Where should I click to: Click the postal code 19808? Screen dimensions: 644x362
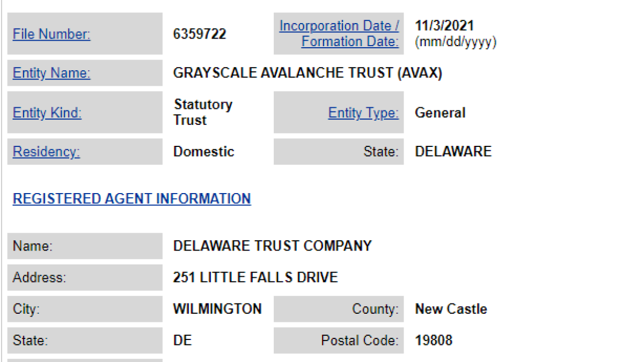pyautogui.click(x=434, y=340)
